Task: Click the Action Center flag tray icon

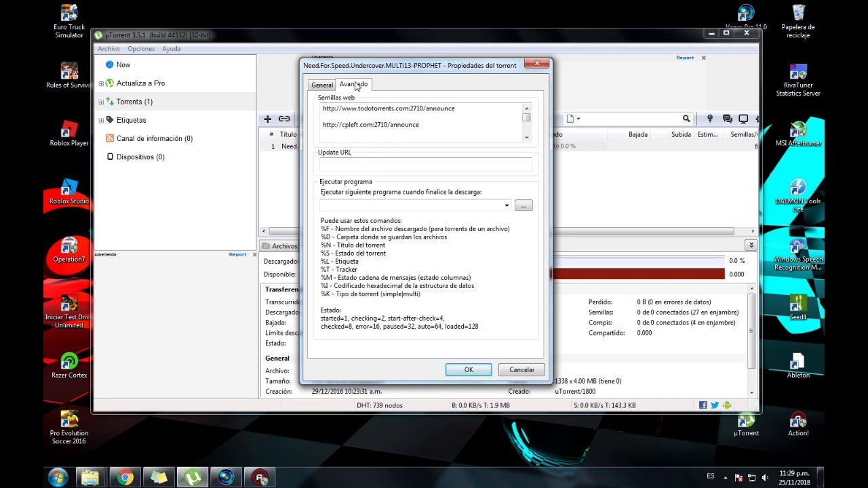Action: point(739,478)
